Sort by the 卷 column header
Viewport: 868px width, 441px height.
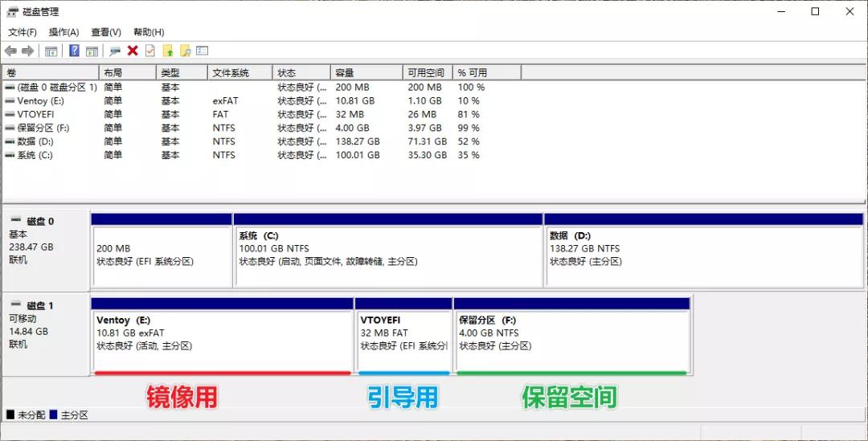coord(51,72)
